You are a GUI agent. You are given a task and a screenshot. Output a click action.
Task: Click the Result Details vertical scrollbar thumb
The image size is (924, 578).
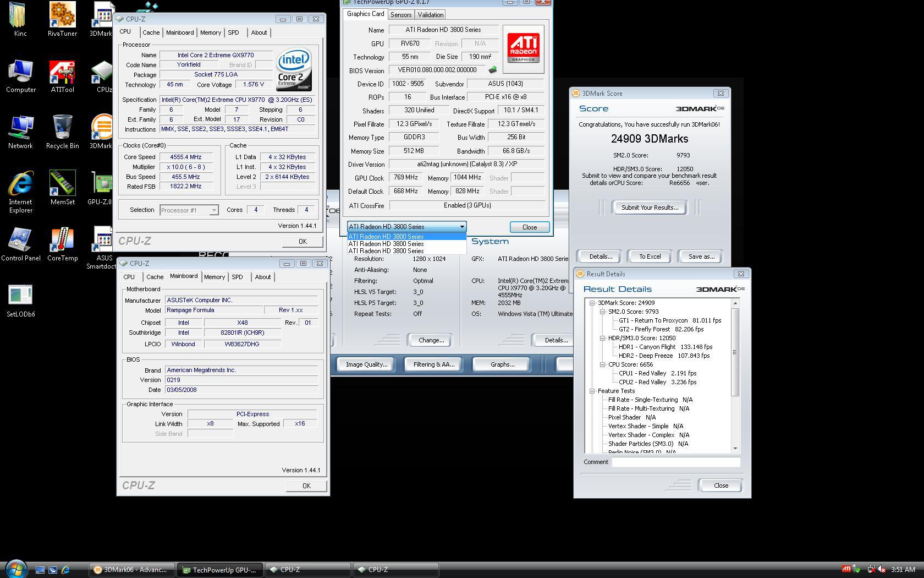pos(735,352)
